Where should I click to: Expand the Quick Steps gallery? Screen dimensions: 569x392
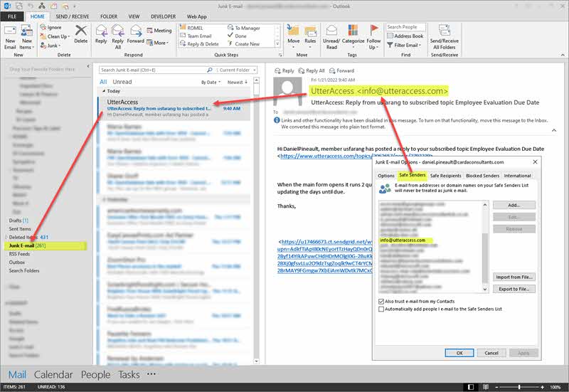[277, 44]
